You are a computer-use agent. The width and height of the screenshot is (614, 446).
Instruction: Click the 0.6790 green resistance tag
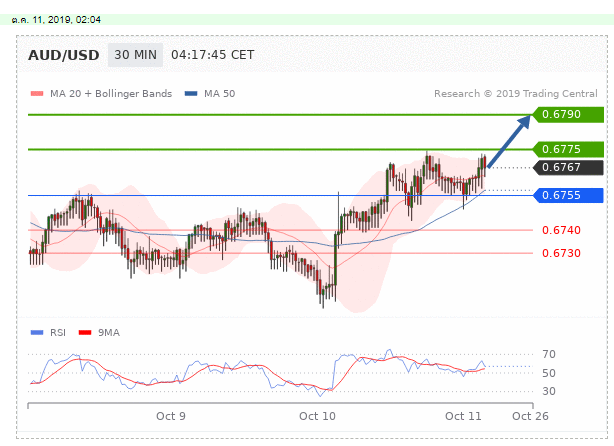(x=568, y=114)
